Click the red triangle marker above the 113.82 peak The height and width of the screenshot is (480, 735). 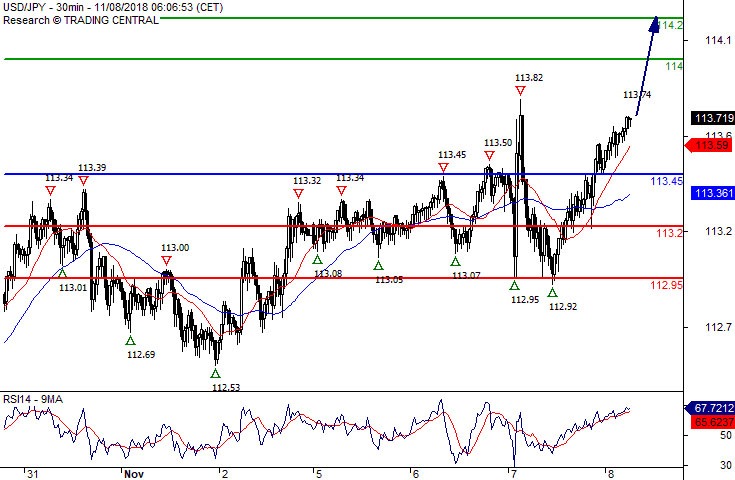point(520,90)
